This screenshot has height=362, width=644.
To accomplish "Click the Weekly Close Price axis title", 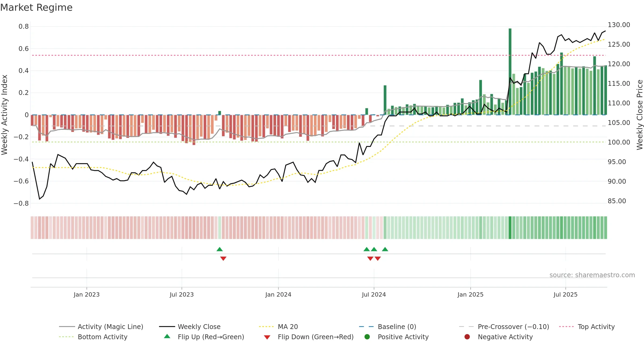I will tap(640, 115).
